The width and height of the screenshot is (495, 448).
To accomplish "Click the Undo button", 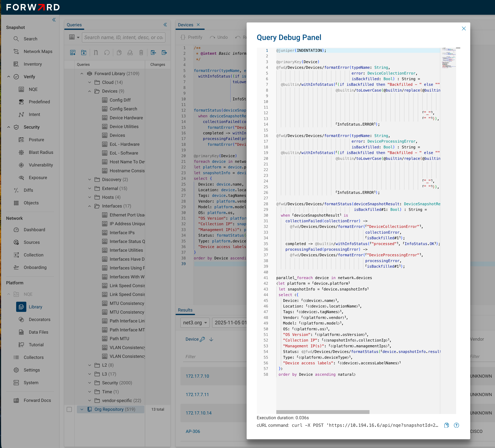I will click(x=219, y=37).
